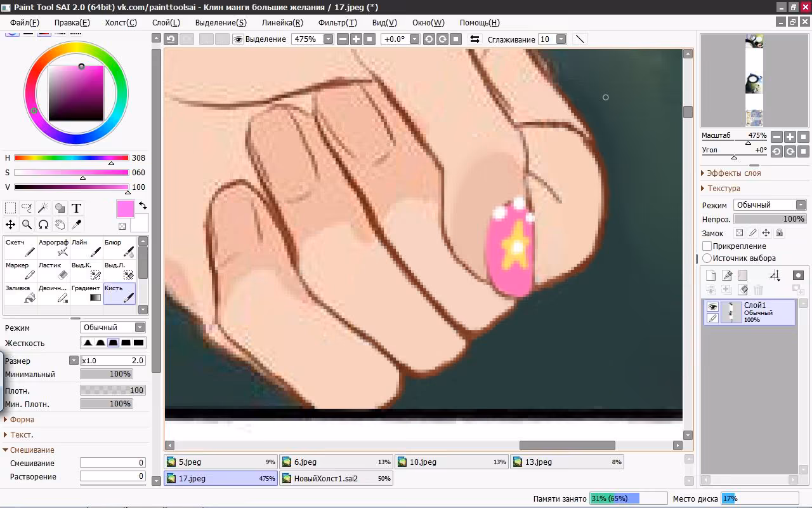This screenshot has width=812, height=508.
Task: Choose the Лайн brush
Action: coord(86,248)
